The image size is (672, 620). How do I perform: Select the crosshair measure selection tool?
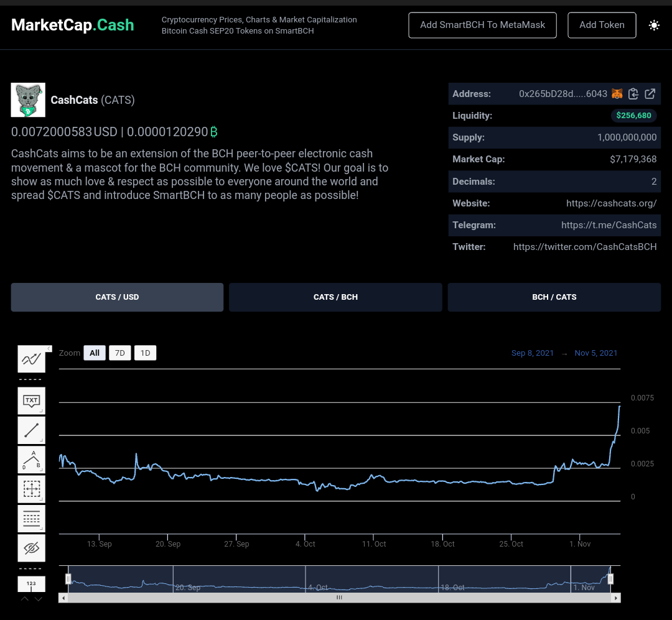click(x=31, y=489)
